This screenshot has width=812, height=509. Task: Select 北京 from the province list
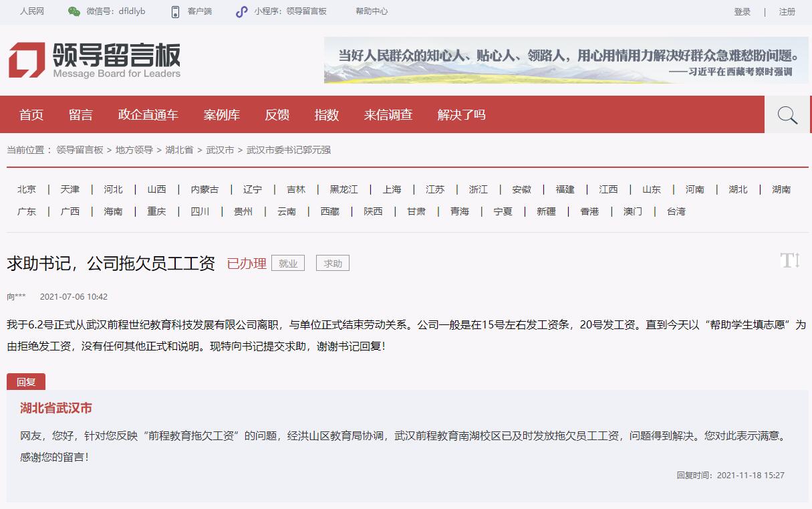(x=27, y=189)
